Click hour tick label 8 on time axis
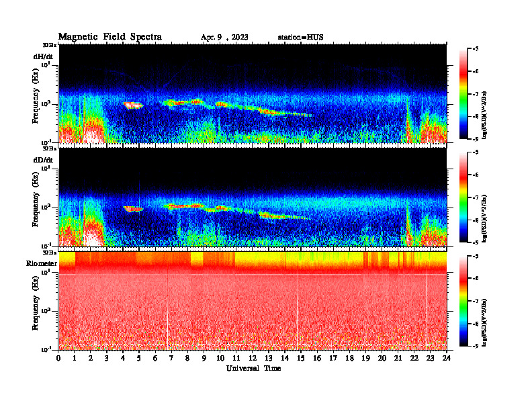 click(x=187, y=358)
